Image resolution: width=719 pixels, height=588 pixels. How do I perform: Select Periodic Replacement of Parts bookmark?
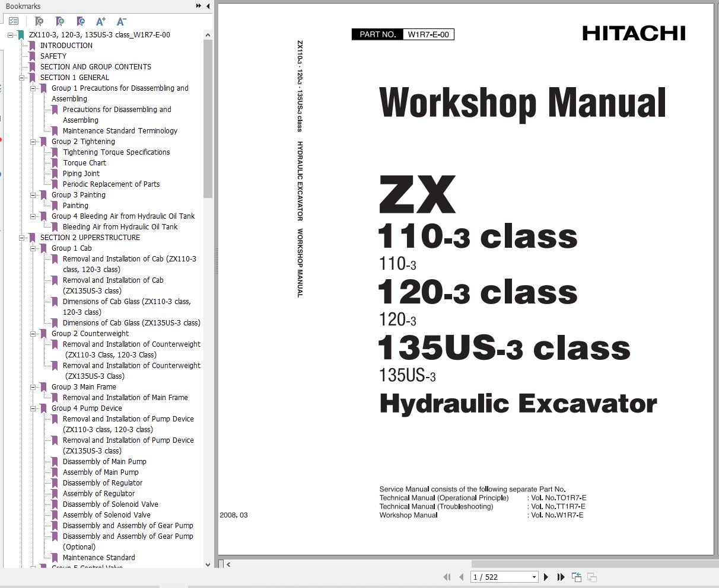[x=112, y=184]
